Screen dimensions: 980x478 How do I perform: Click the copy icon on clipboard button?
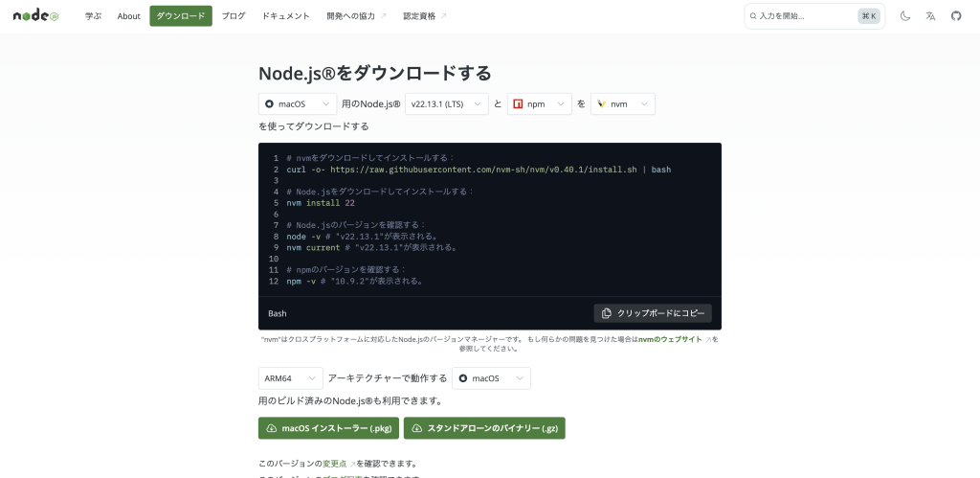pyautogui.click(x=607, y=313)
